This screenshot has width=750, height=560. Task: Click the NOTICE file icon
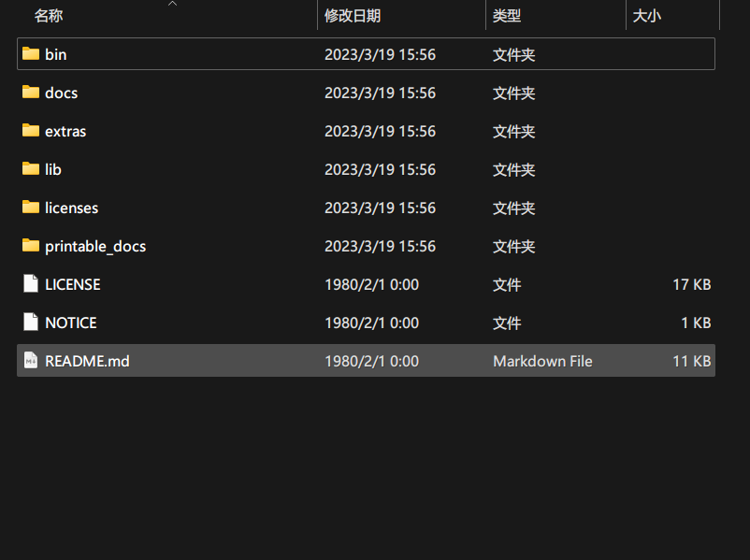pyautogui.click(x=31, y=323)
